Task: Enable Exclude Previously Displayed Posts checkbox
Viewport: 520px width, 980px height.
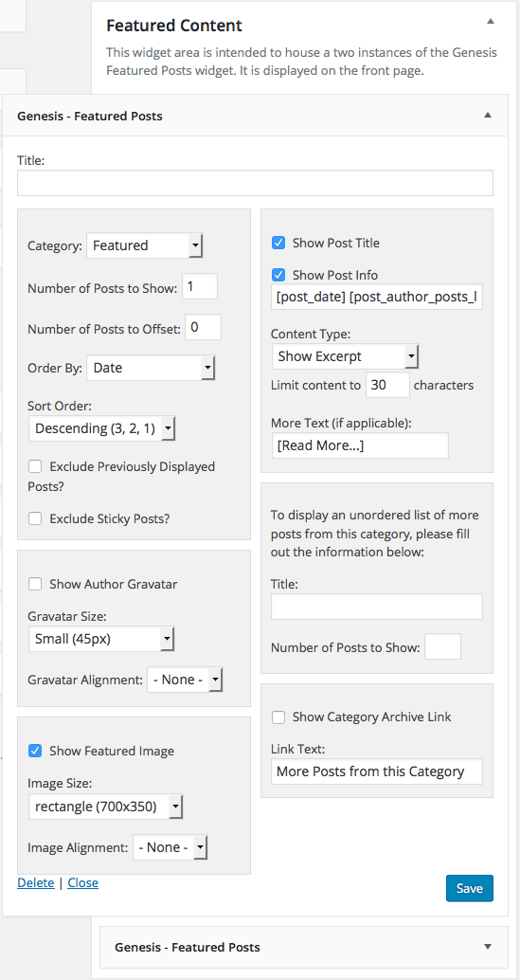Action: (x=36, y=467)
